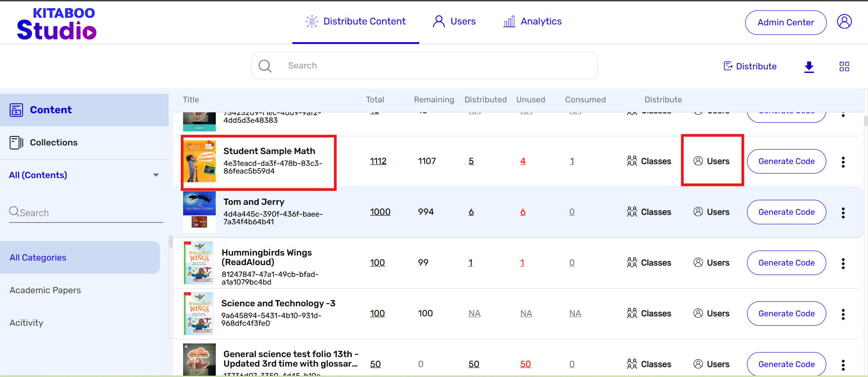Click the magnifier icon in top search bar
The image size is (868, 377).
265,66
